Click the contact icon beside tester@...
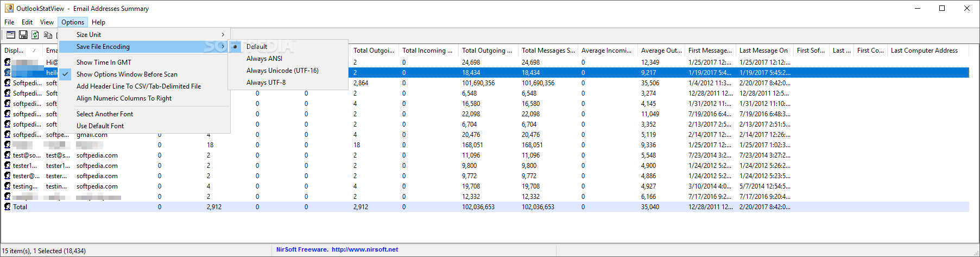 coord(8,176)
